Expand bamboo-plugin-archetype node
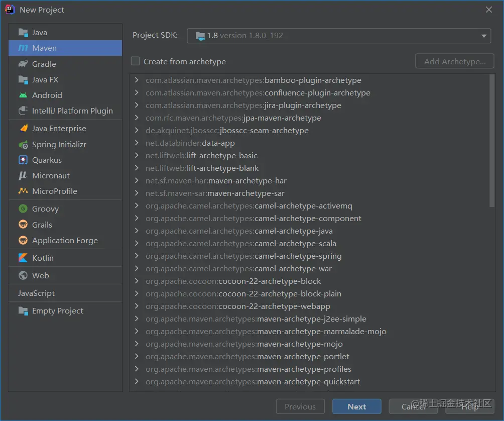 [x=137, y=80]
